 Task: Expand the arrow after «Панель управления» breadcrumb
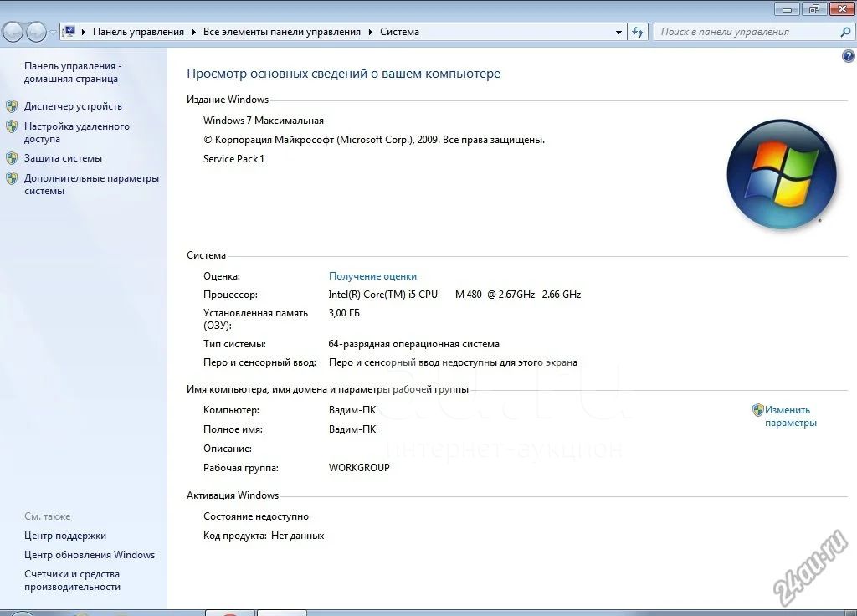(194, 33)
